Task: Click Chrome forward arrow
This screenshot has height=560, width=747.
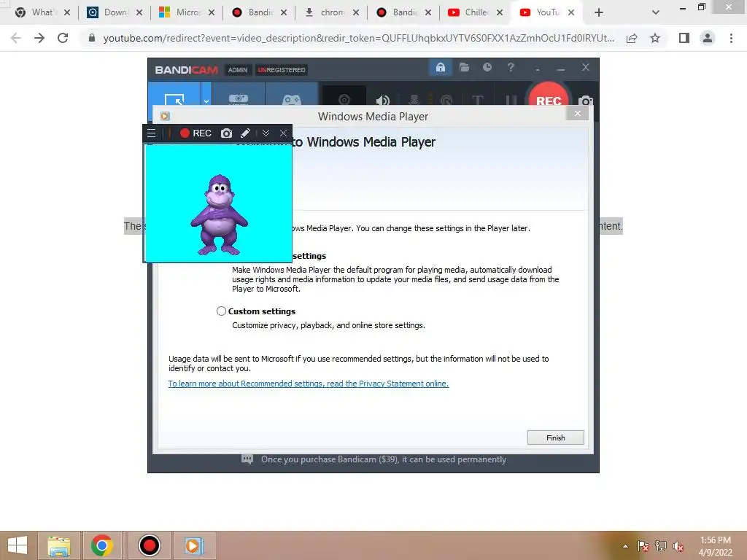Action: pos(39,38)
